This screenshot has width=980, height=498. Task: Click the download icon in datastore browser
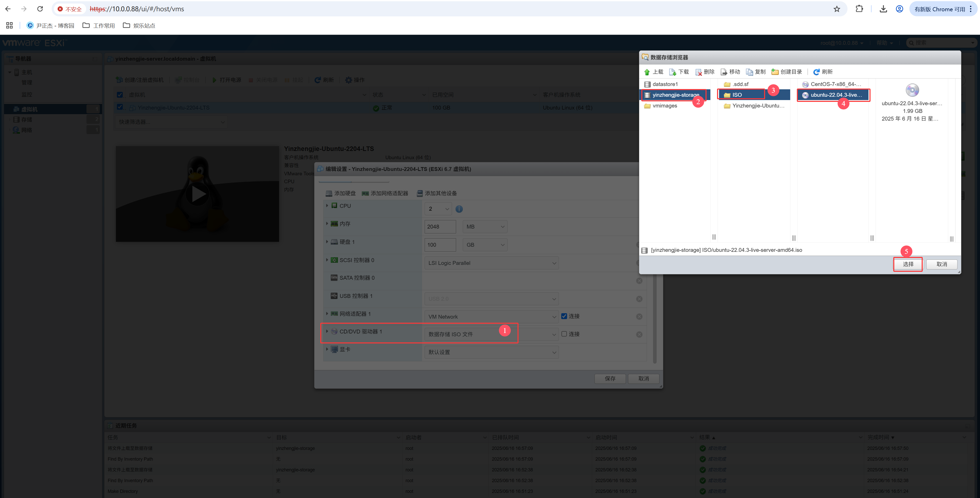pos(673,72)
